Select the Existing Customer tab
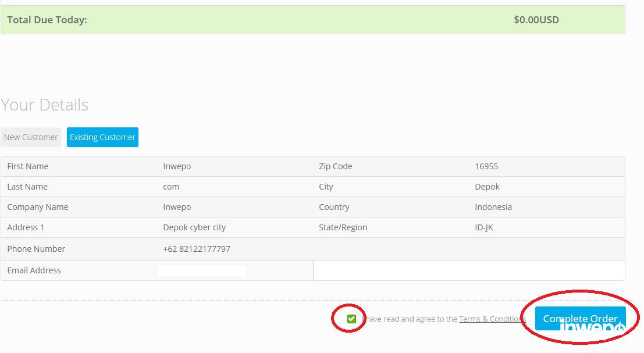This screenshot has width=644, height=353. pos(102,137)
